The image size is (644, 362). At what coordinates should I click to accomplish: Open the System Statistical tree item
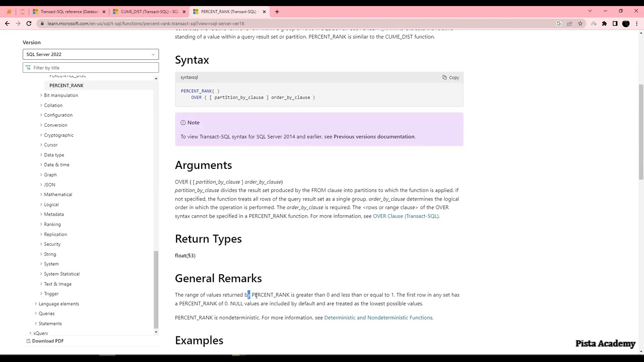[x=61, y=274]
